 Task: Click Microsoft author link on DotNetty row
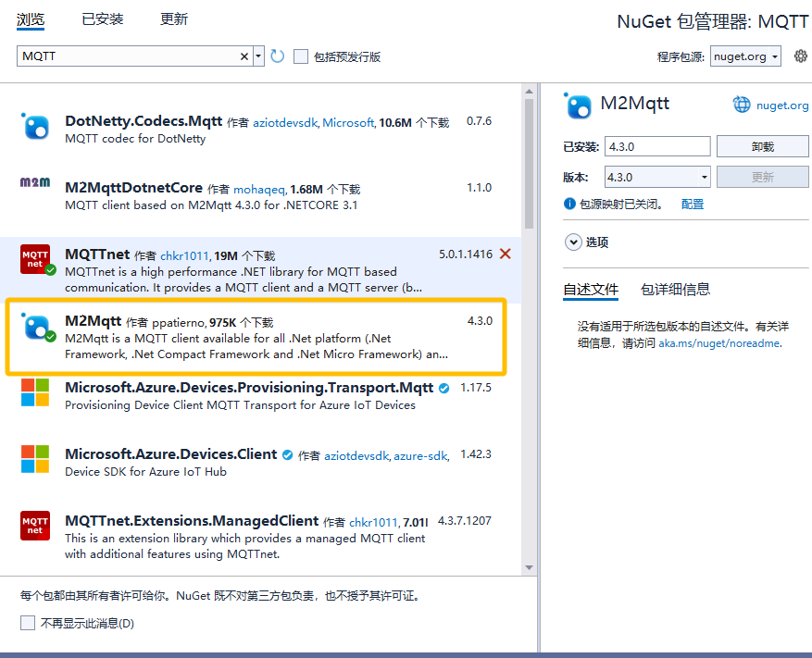click(348, 123)
